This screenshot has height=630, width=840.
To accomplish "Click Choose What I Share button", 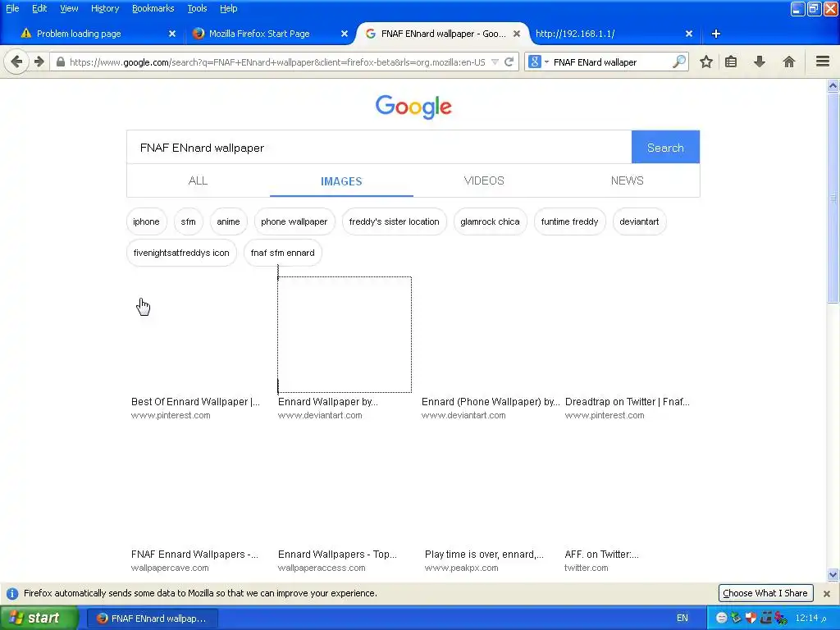I will click(765, 593).
